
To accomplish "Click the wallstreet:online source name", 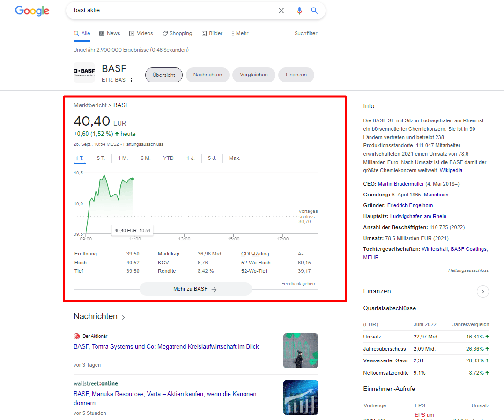I will [96, 383].
